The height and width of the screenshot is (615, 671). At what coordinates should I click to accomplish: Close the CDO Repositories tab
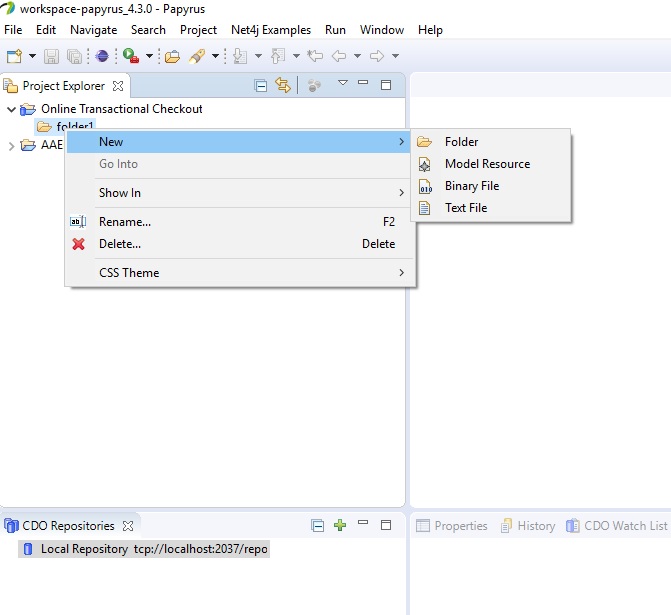[128, 526]
